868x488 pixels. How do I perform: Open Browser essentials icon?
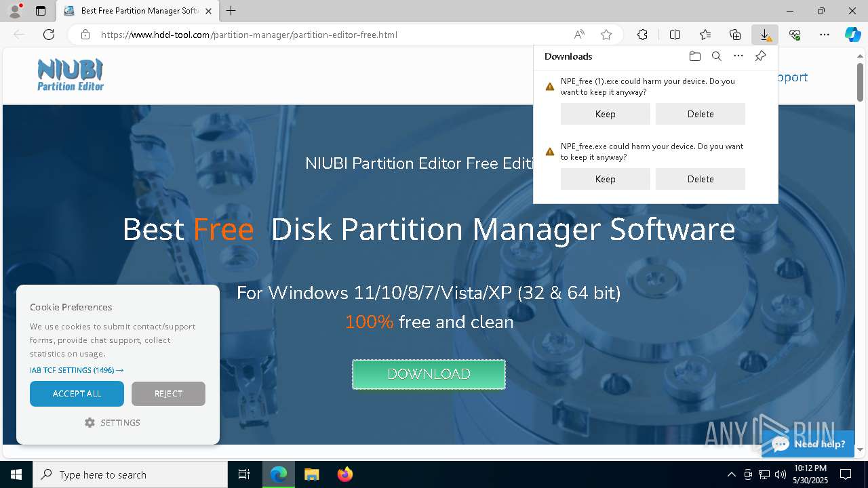pyautogui.click(x=795, y=35)
